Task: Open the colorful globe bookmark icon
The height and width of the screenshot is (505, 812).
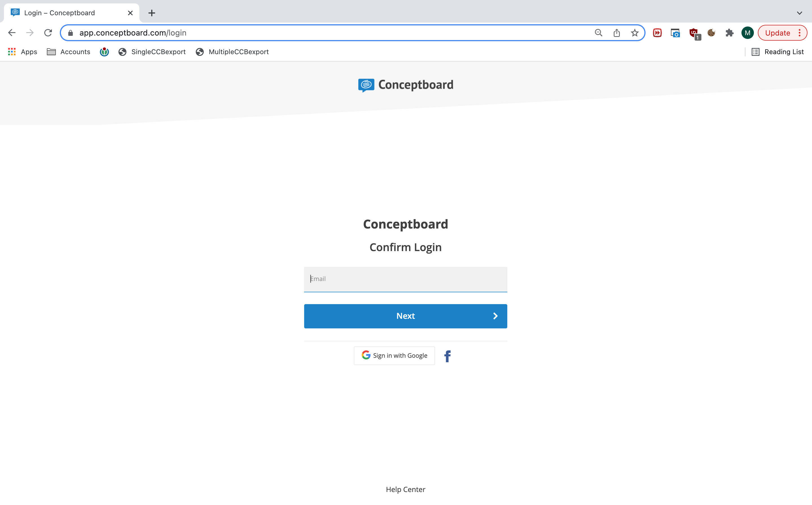Action: click(x=104, y=52)
